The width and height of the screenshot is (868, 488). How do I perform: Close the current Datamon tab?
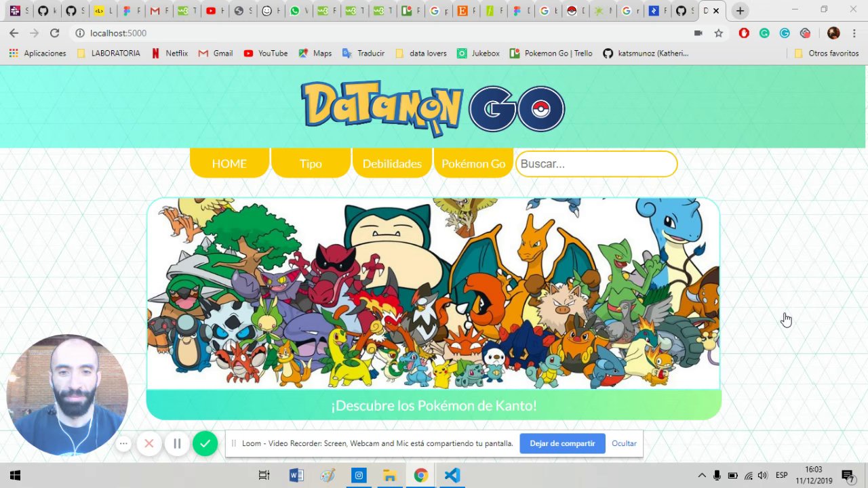coord(716,11)
